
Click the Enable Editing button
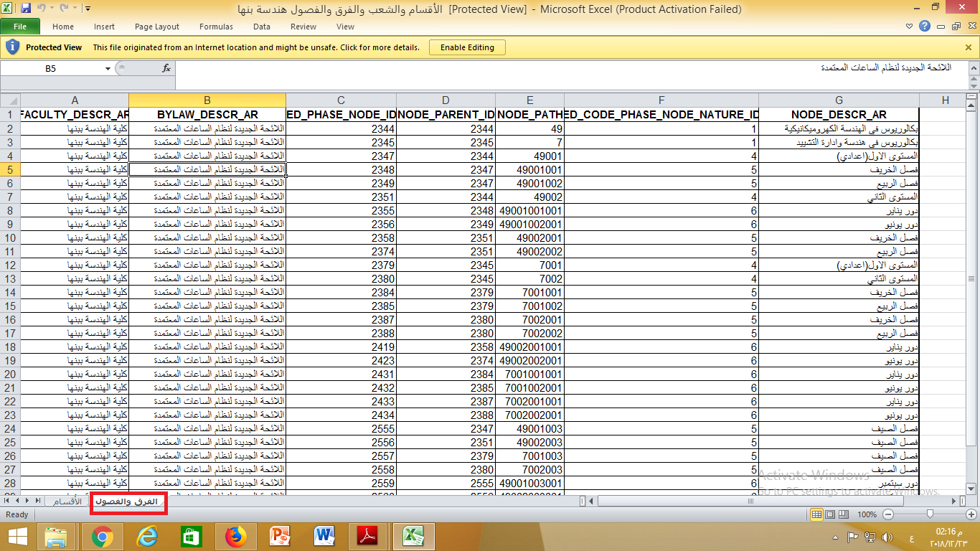pos(467,47)
